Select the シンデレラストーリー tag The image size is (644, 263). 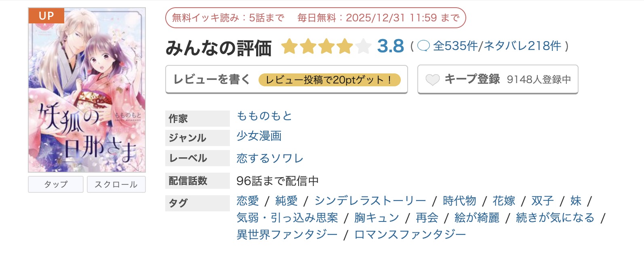coord(370,201)
